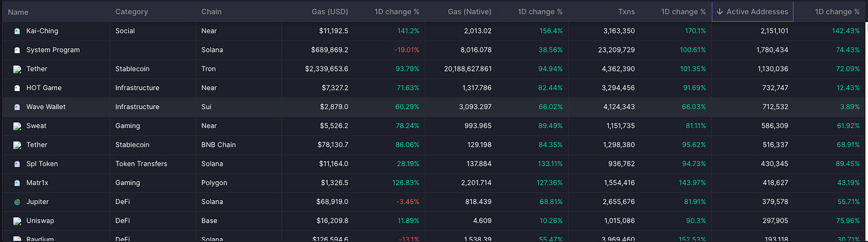Click Token Transfers category cell
This screenshot has height=242, width=868.
coord(141,164)
